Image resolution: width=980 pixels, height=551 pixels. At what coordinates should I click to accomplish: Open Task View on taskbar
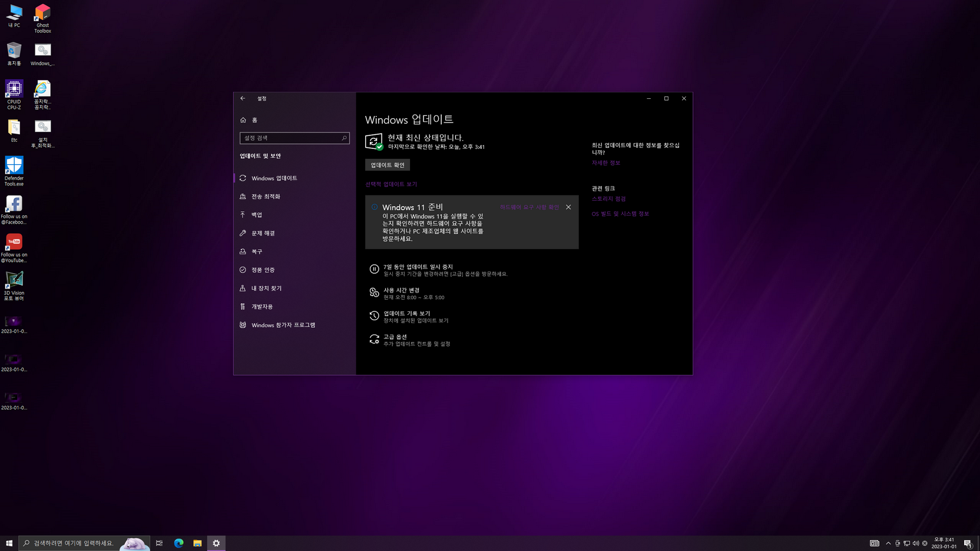(159, 543)
